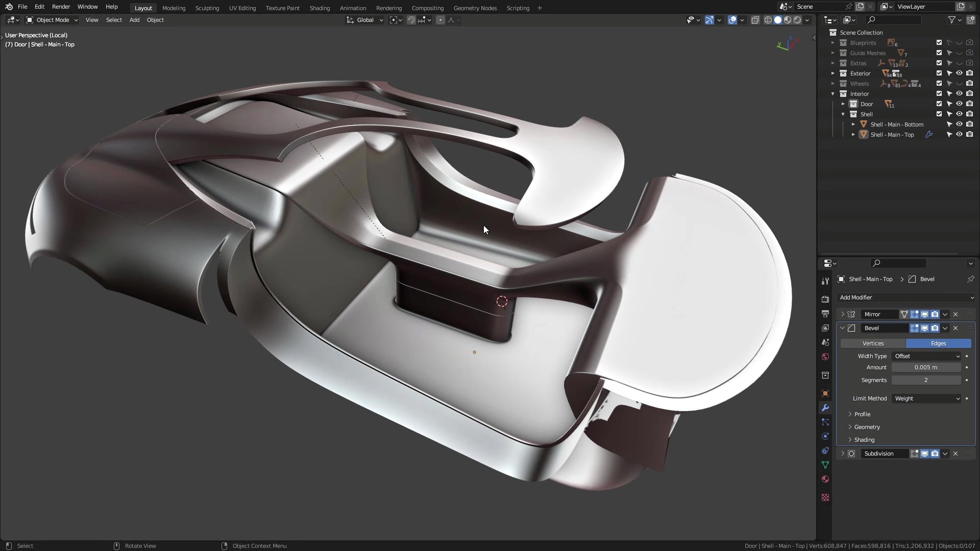The image size is (980, 551).
Task: Select Wireframe viewport shading mode
Action: [x=768, y=20]
